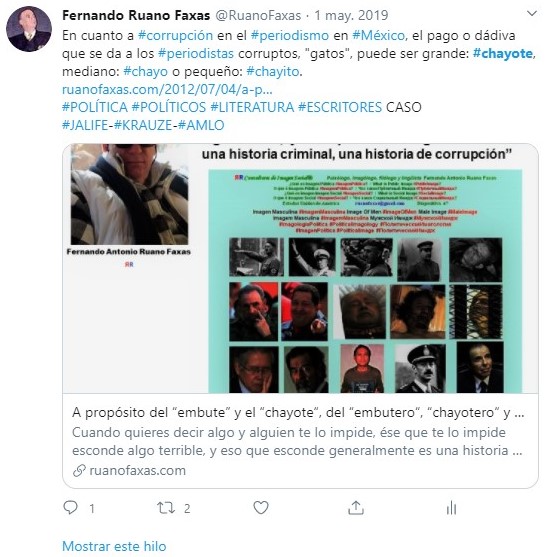Screen dimensions: 548x557
Task: Open the #corrupción hashtag
Action: [175, 36]
